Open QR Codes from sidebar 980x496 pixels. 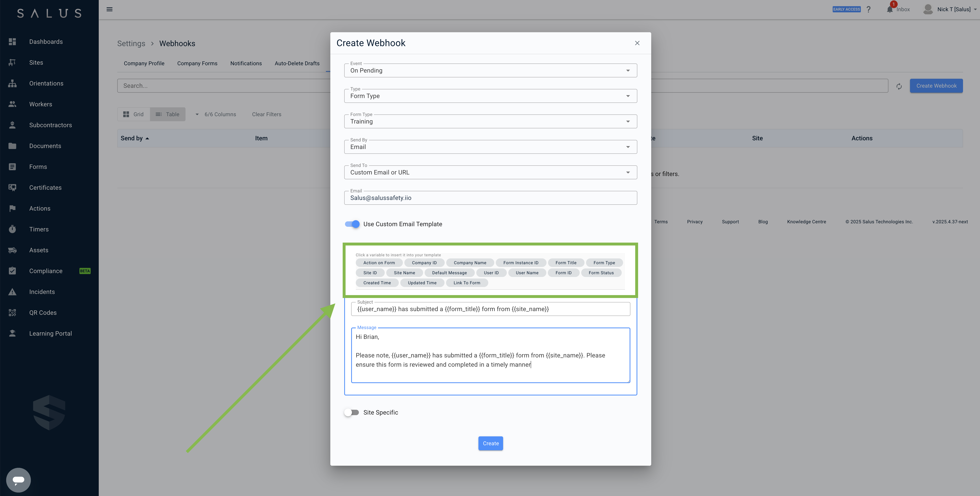tap(43, 312)
